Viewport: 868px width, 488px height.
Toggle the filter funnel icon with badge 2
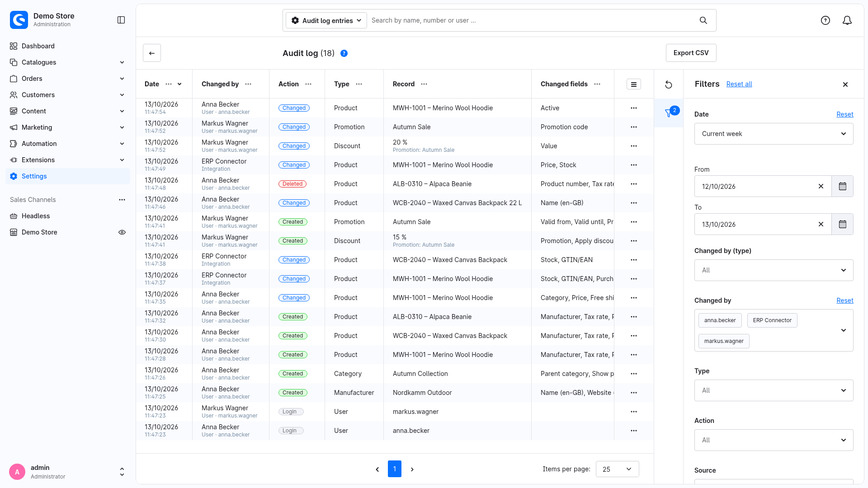tap(669, 113)
